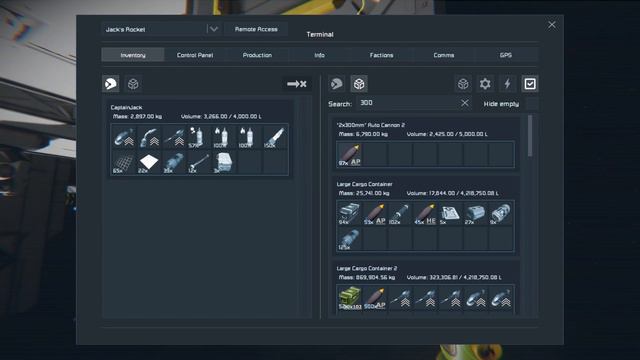
Task: Toggle the checkmark box filter icon
Action: tap(530, 84)
